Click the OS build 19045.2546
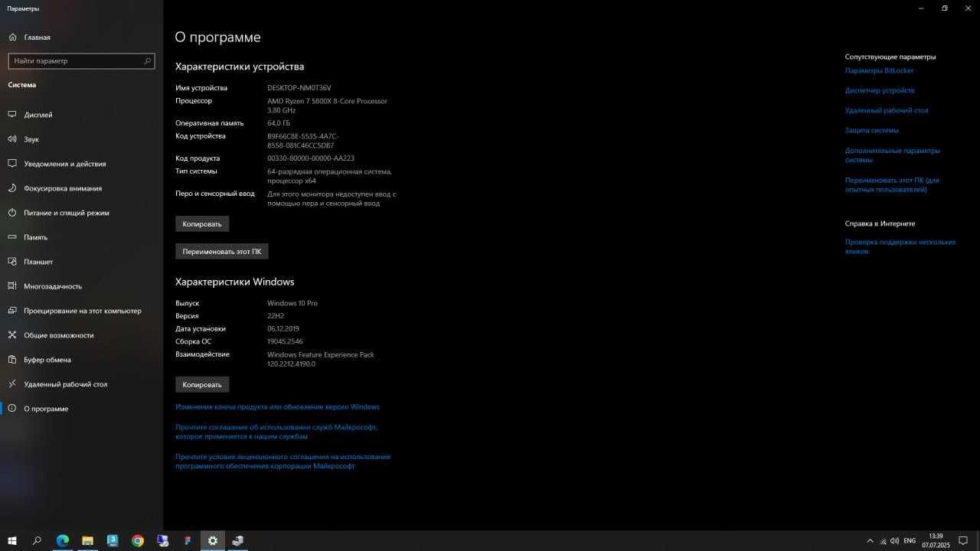 (285, 342)
